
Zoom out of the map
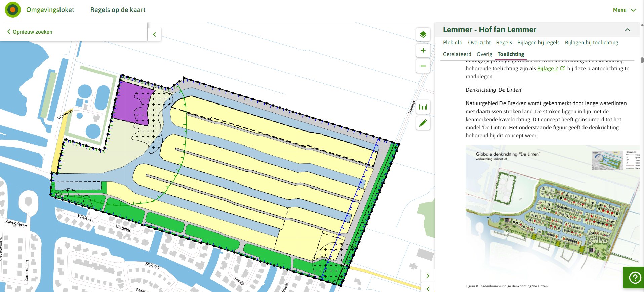coord(423,66)
